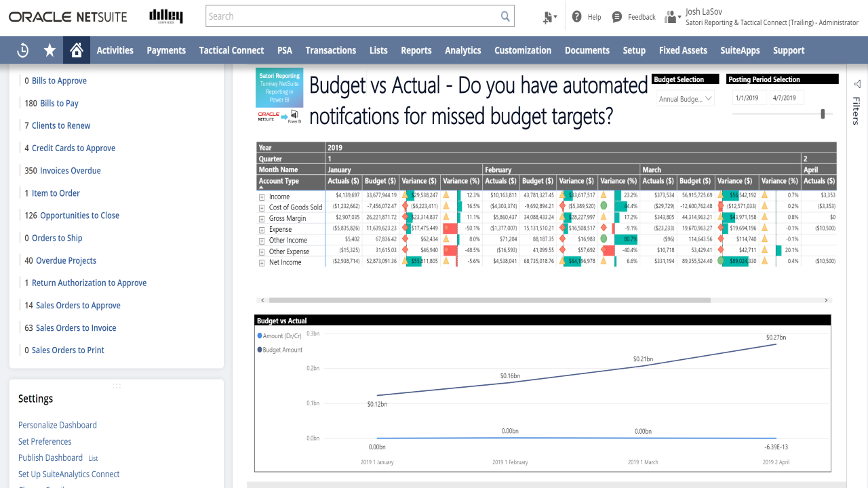868x488 pixels.
Task: Open the Customization menu
Action: 523,50
